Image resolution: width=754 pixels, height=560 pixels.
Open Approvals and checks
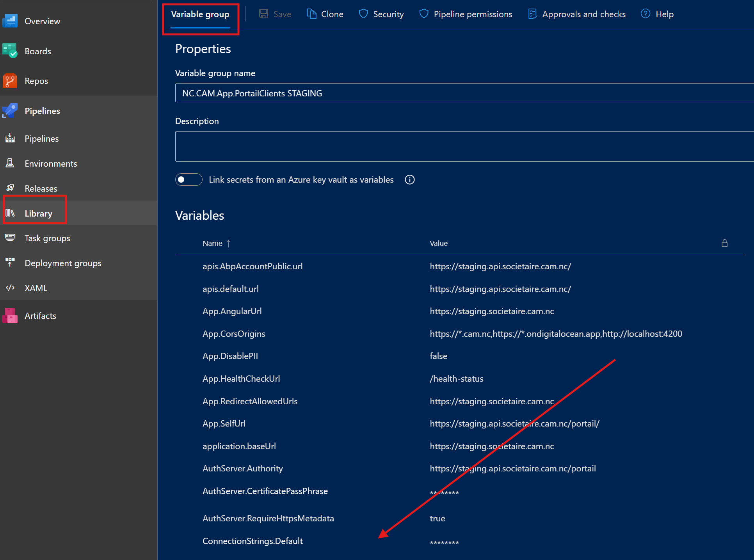tap(577, 14)
